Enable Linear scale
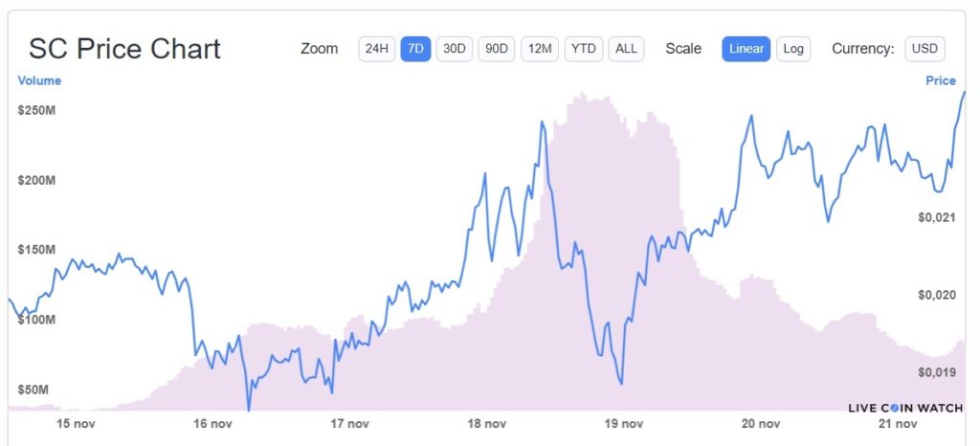The image size is (980, 446). click(746, 49)
